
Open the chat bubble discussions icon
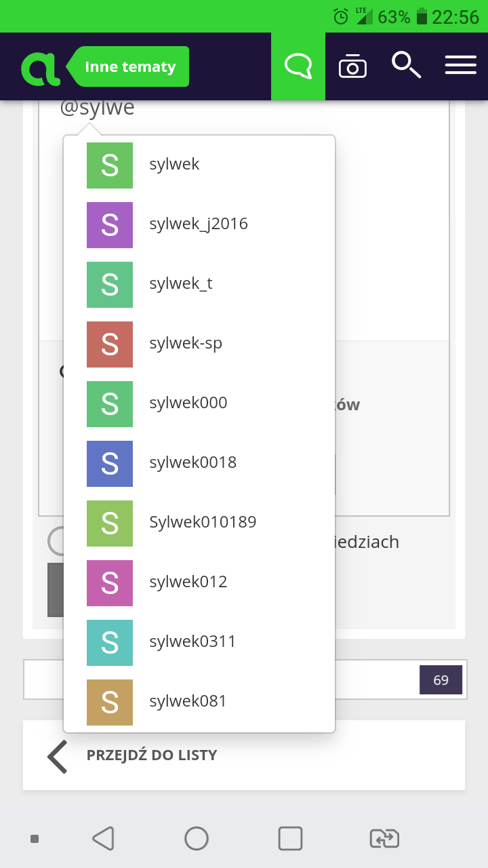click(298, 66)
